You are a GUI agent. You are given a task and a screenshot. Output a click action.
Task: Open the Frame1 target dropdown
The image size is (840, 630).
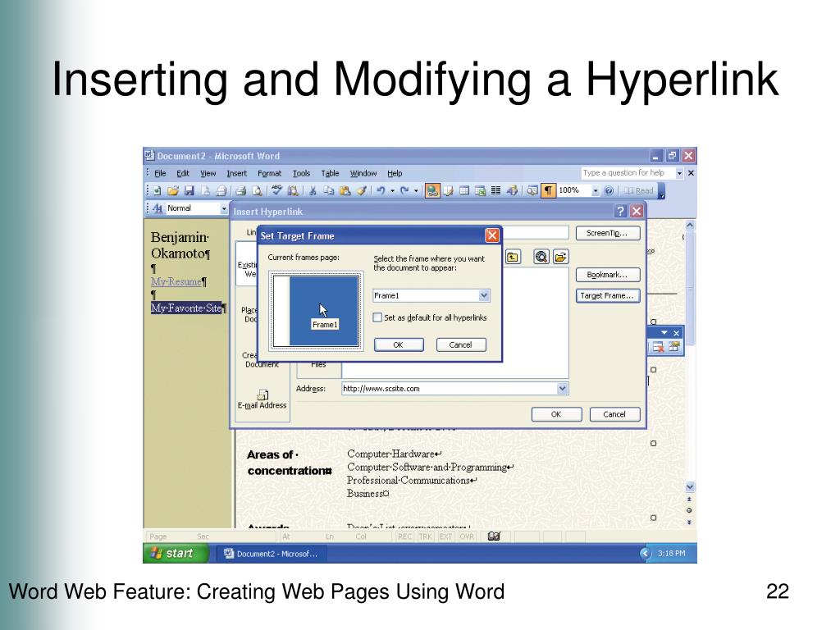coord(484,295)
